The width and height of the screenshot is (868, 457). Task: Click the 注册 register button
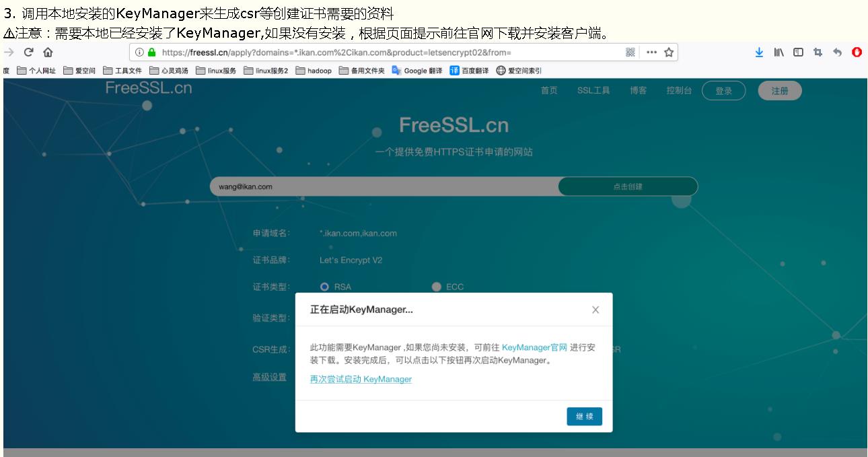click(780, 91)
